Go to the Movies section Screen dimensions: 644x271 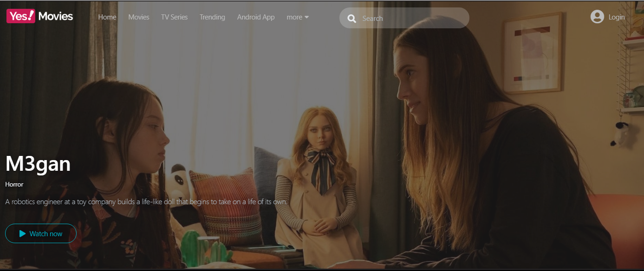[x=139, y=17]
